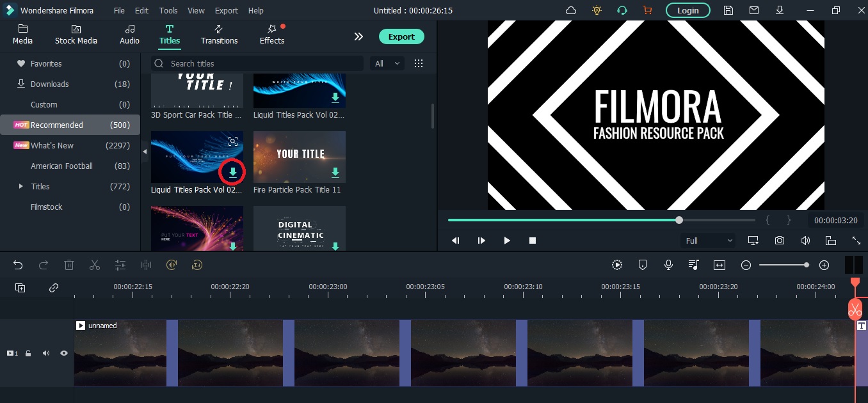Open the File menu
868x403 pixels.
point(119,10)
